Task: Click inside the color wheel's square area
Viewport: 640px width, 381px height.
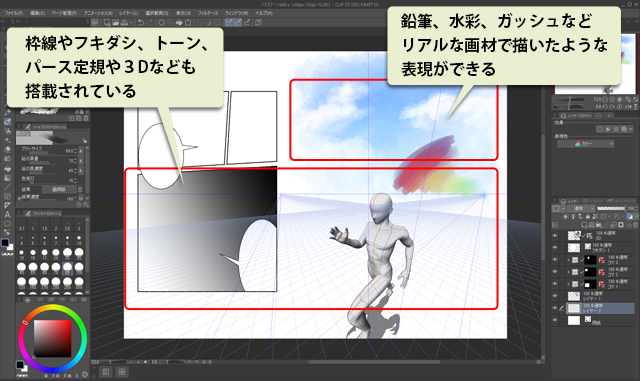Action: (53, 338)
